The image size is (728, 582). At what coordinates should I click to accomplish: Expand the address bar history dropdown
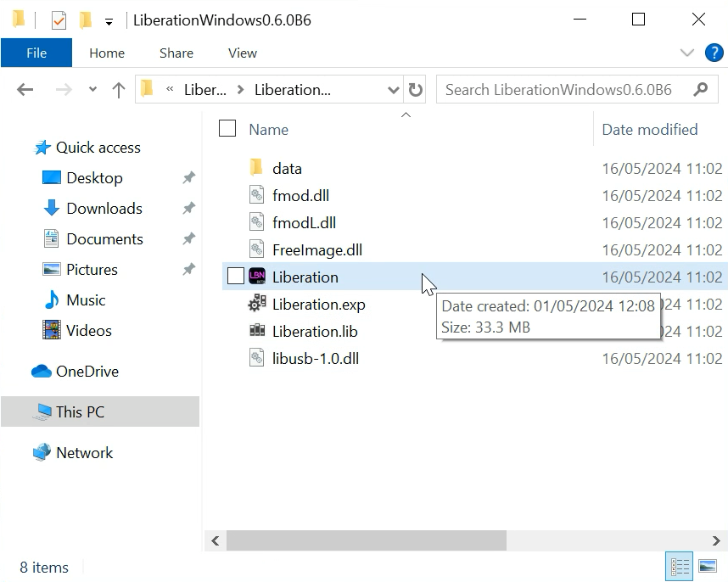(393, 90)
